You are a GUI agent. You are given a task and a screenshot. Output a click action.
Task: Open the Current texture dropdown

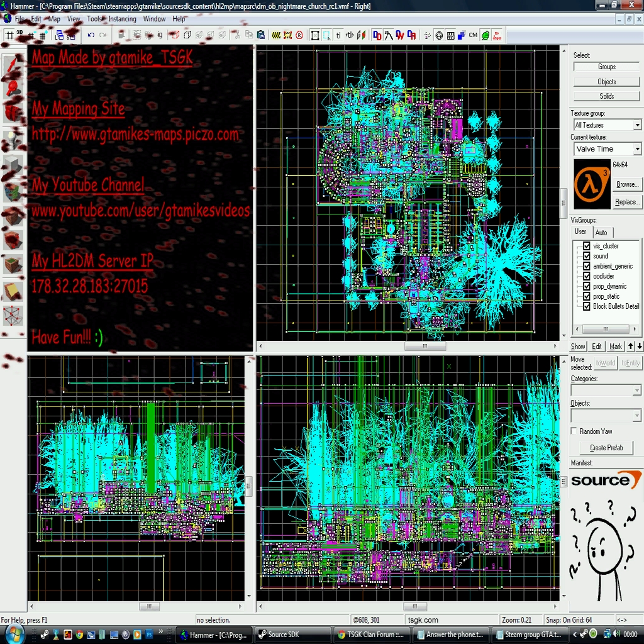[x=636, y=149]
